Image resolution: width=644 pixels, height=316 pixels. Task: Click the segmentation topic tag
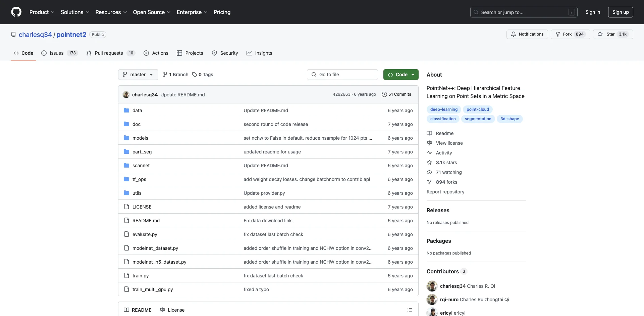pos(478,119)
